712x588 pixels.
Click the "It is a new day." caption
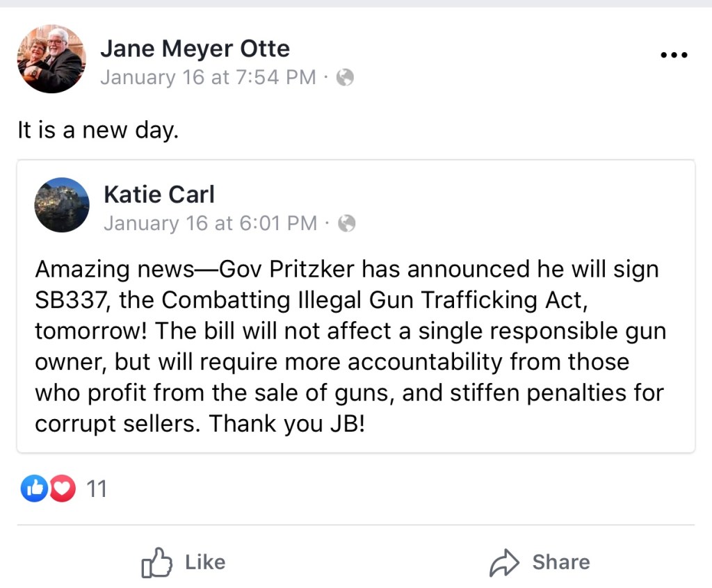pyautogui.click(x=98, y=131)
